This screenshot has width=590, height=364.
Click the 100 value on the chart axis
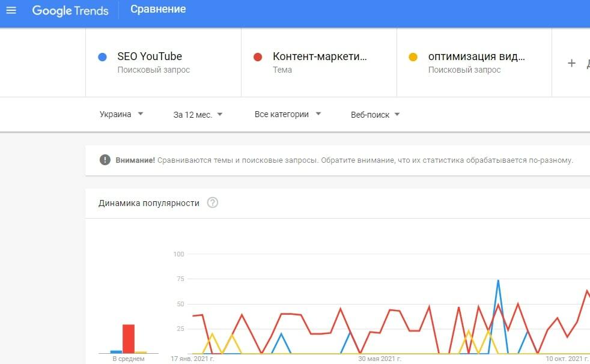point(178,254)
